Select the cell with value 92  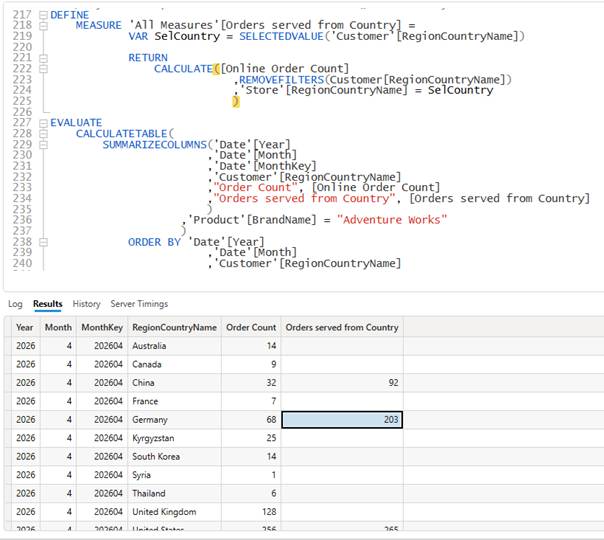(342, 382)
